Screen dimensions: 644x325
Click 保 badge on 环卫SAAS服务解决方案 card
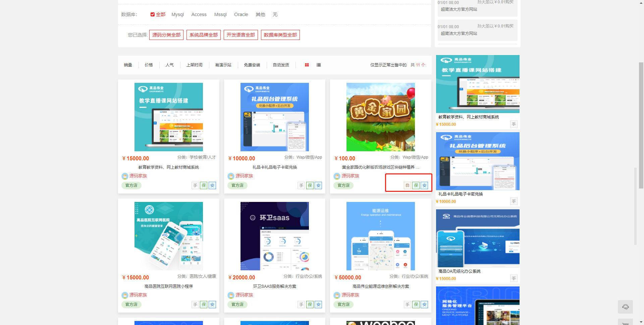(310, 305)
